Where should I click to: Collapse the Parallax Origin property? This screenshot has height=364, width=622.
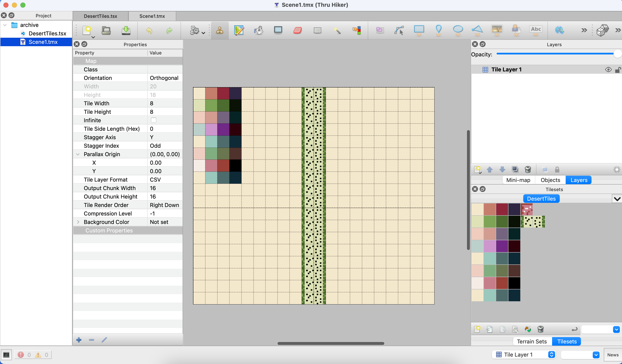[78, 154]
